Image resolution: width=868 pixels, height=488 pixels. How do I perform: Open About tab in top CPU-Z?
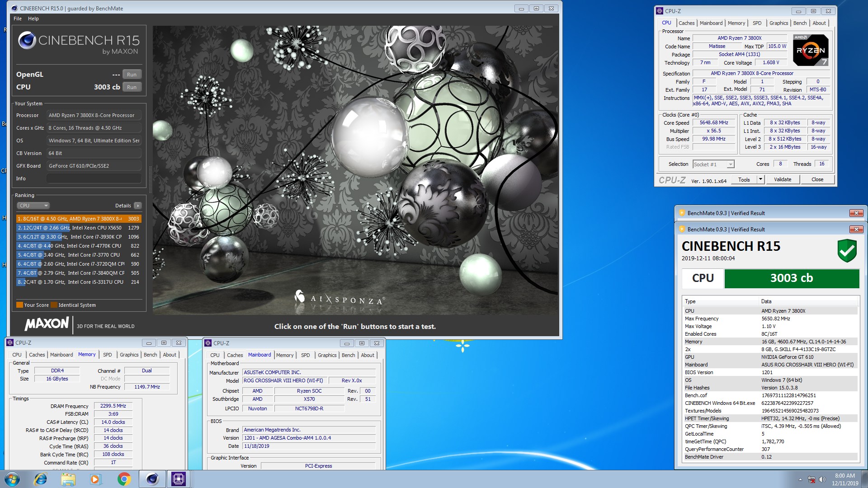coord(819,23)
